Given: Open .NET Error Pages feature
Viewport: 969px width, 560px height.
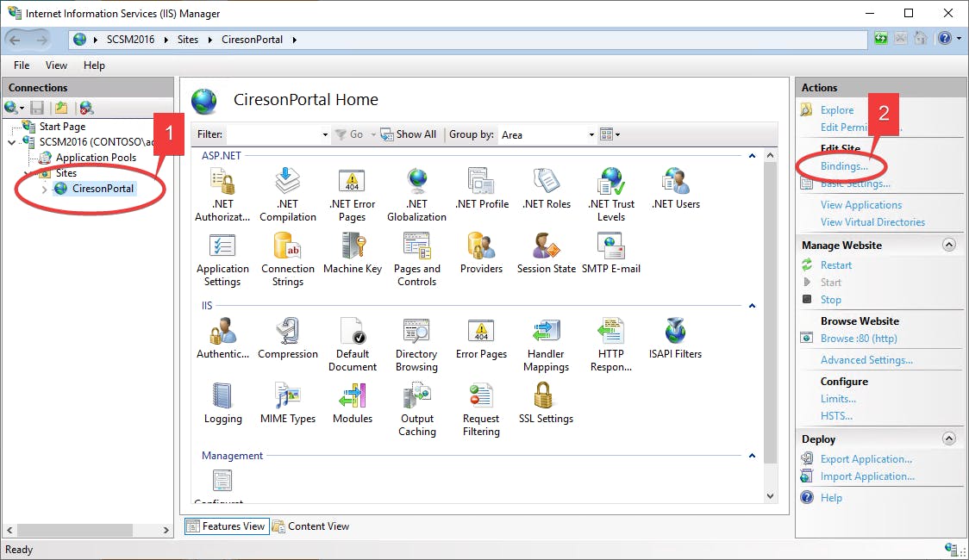Looking at the screenshot, I should tap(353, 195).
